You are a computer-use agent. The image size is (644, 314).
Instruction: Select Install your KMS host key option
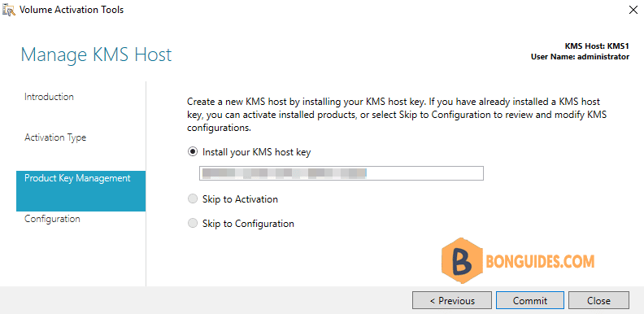click(x=192, y=152)
